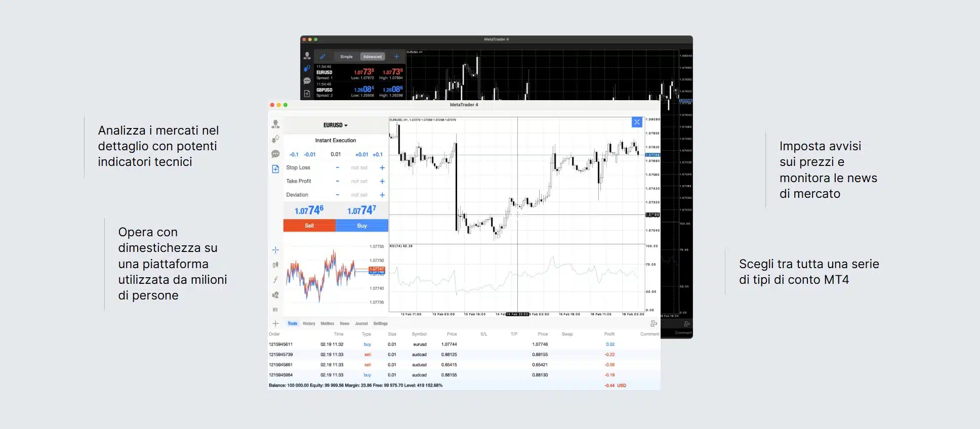The width and height of the screenshot is (980, 429).
Task: Decrease volume by -0.01
Action: 310,155
